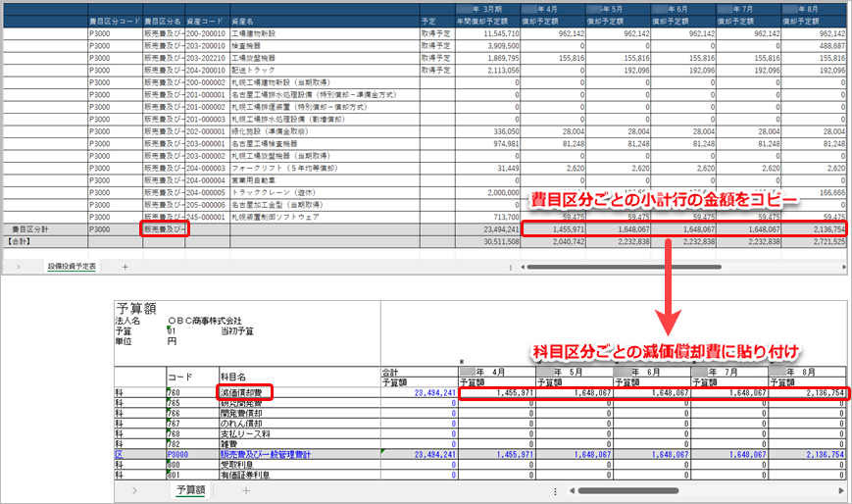Select the 年 8月 header in 予算額 sheet
The height and width of the screenshot is (504, 852).
point(807,372)
